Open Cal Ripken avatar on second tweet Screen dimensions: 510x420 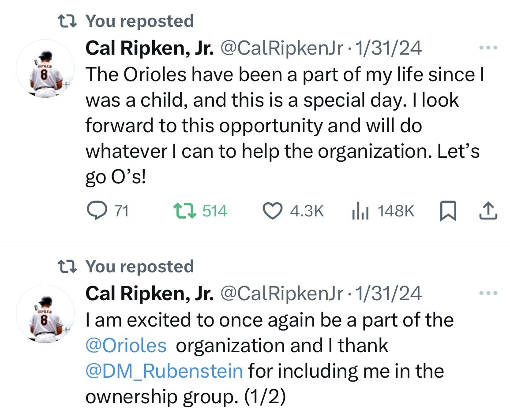(45, 314)
